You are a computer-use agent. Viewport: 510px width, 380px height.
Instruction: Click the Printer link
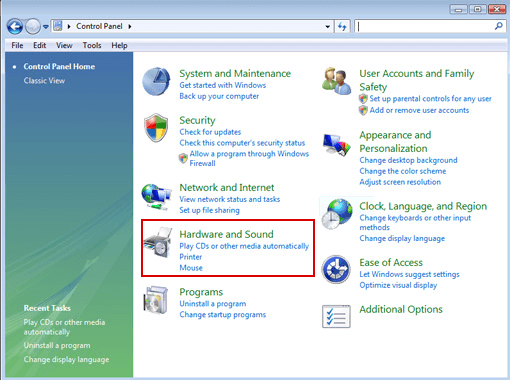(191, 257)
